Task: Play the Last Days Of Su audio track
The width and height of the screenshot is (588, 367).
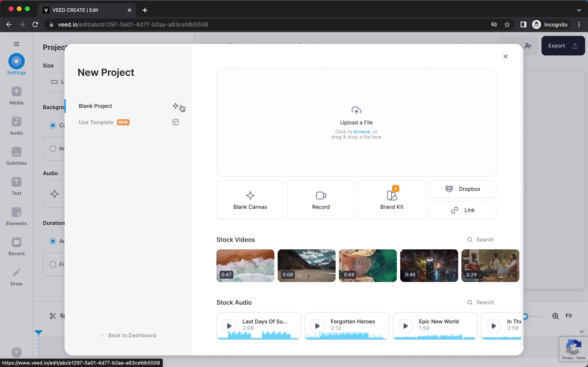Action: tap(229, 326)
